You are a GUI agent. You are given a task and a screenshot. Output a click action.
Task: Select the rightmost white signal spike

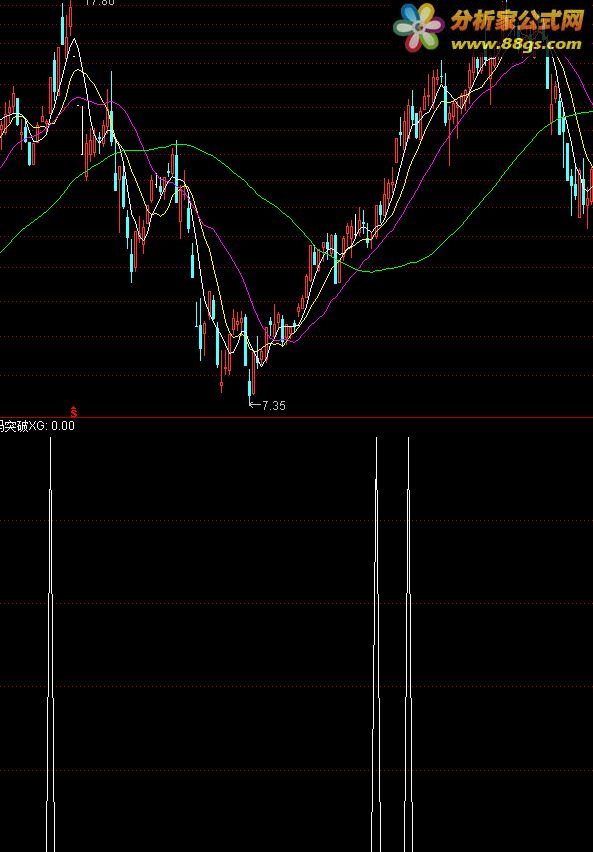click(408, 644)
